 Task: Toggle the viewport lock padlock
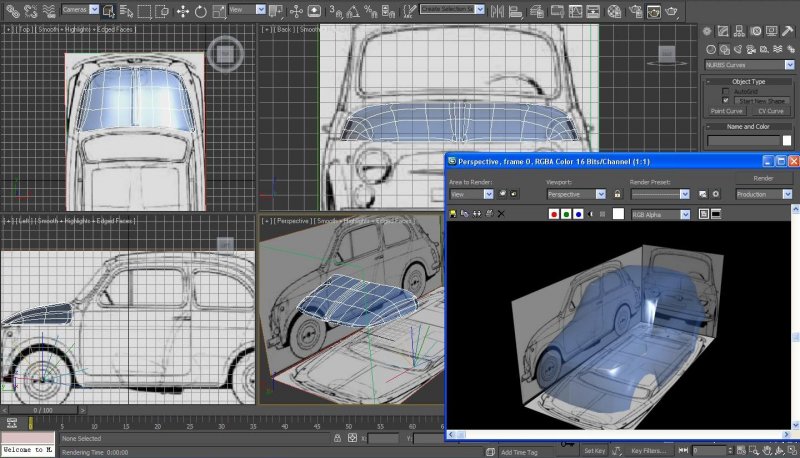point(618,194)
